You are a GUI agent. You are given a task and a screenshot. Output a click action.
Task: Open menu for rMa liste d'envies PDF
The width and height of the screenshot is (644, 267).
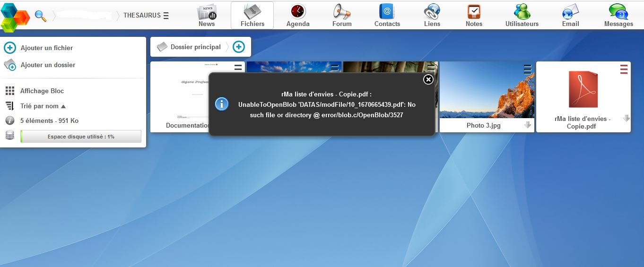624,69
